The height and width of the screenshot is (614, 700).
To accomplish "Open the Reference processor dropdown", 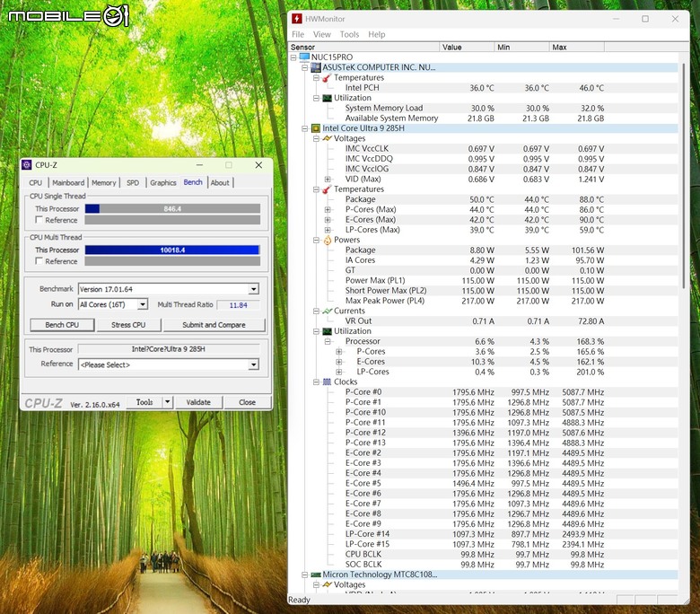I will coord(254,364).
